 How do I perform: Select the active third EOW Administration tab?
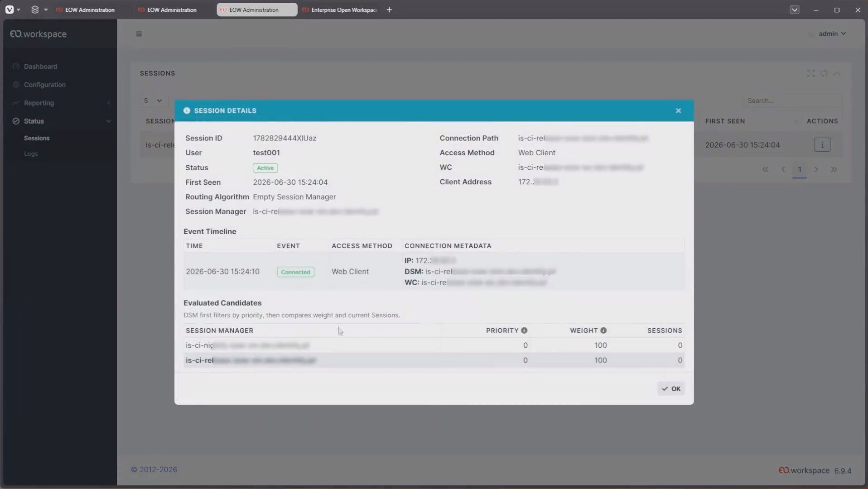(257, 10)
